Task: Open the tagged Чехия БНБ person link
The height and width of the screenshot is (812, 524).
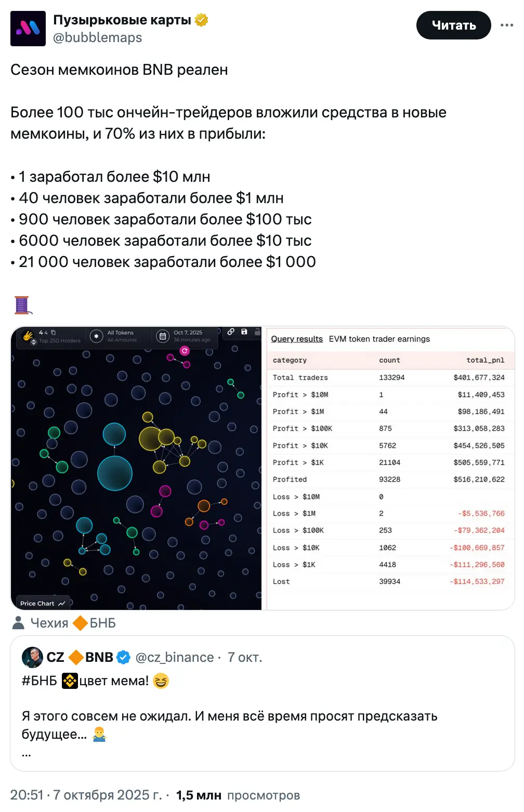Action: point(64,623)
